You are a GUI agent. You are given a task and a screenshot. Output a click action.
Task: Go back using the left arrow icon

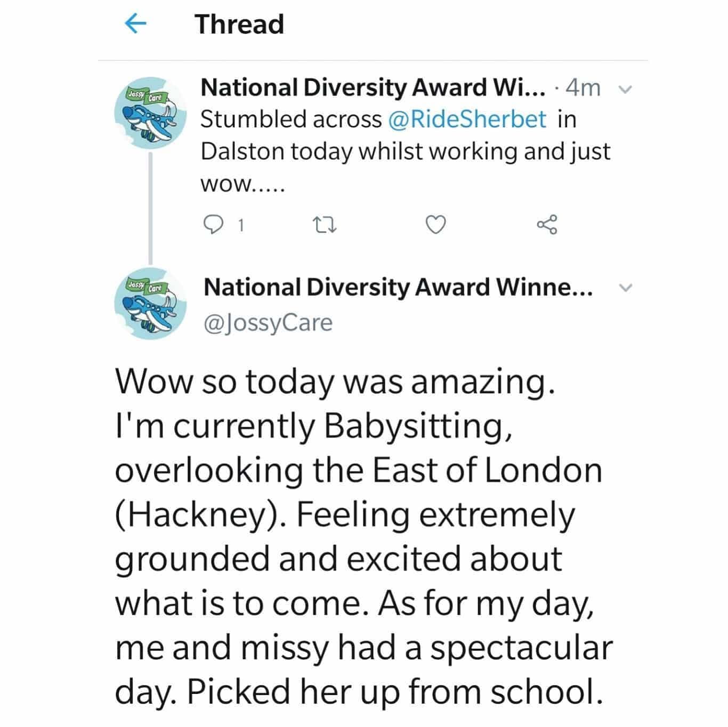pyautogui.click(x=135, y=24)
